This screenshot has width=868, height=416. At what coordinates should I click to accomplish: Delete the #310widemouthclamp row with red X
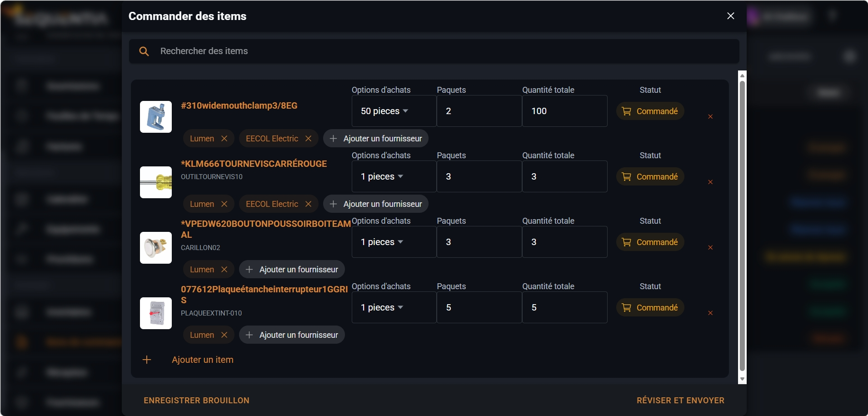(x=710, y=117)
